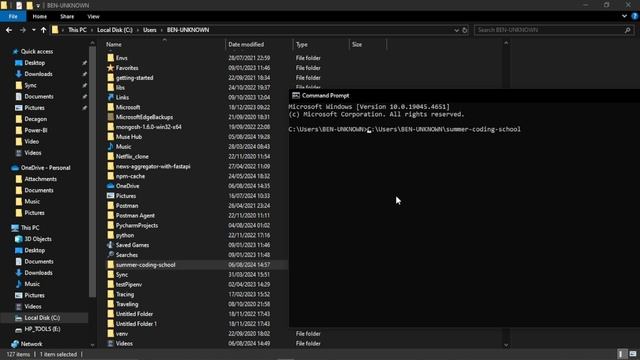Expand the address bar history dropdown

pos(456,30)
